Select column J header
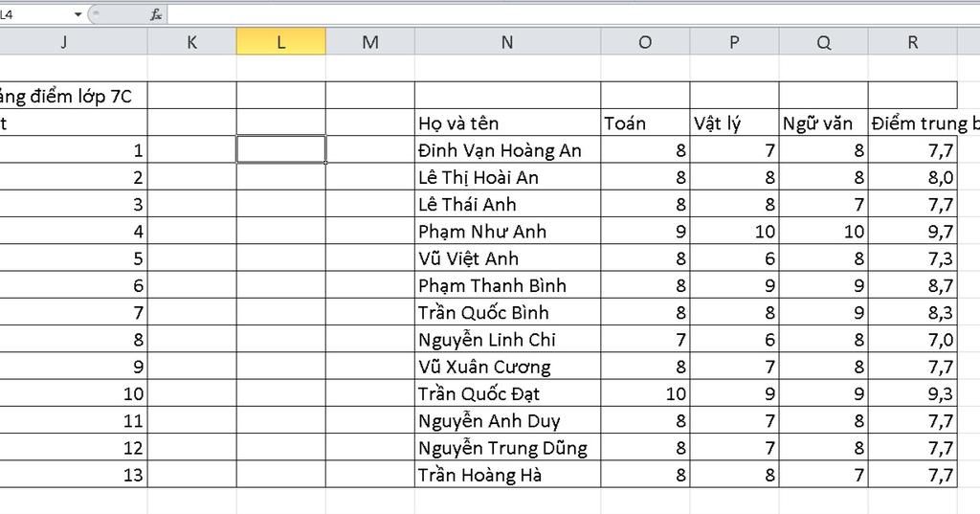Screen dimensions: 980x514 click(64, 42)
